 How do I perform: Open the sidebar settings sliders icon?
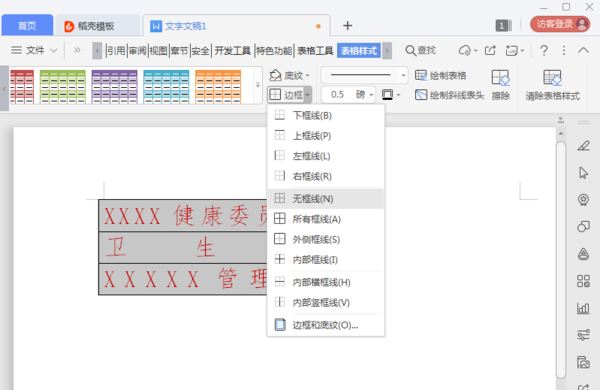[x=583, y=335]
